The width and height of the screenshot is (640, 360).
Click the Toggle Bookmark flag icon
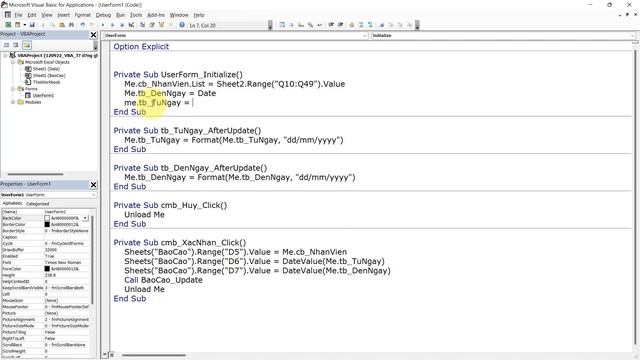(x=381, y=25)
